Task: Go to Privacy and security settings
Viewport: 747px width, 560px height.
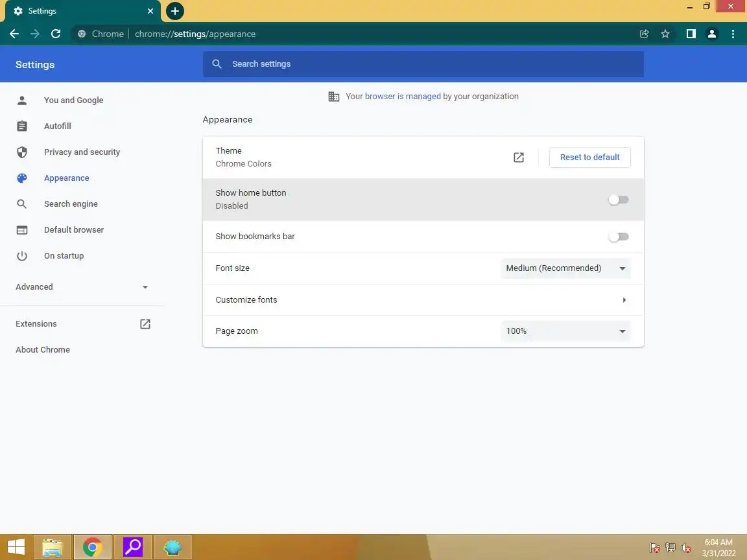Action: [x=82, y=152]
